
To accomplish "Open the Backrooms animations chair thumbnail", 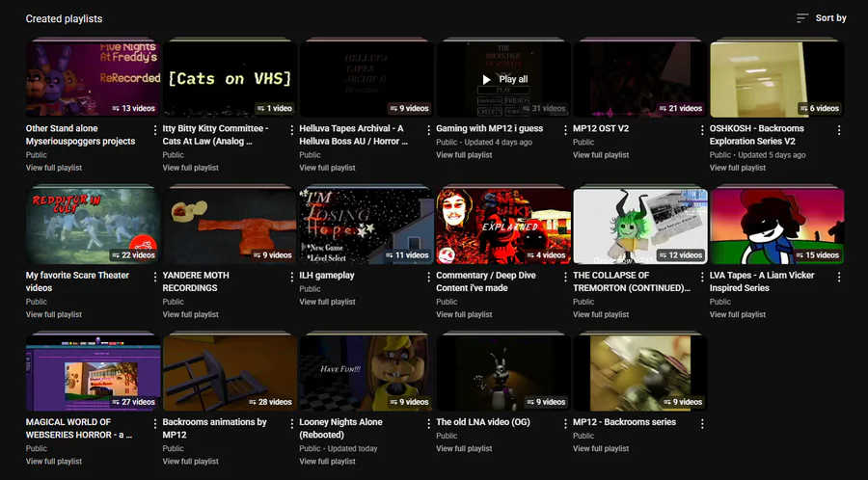I will [x=230, y=373].
